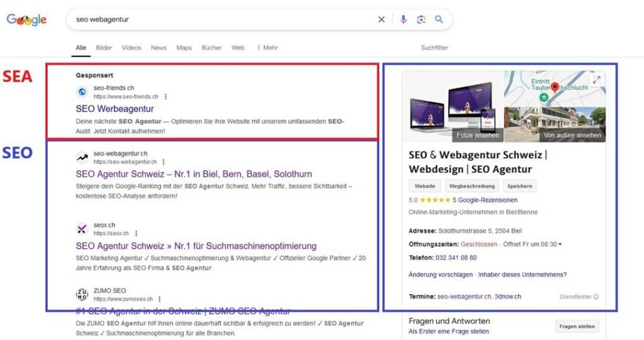Image resolution: width=644 pixels, height=340 pixels.
Task: Click the Dienstleister info icon
Action: coord(596,297)
